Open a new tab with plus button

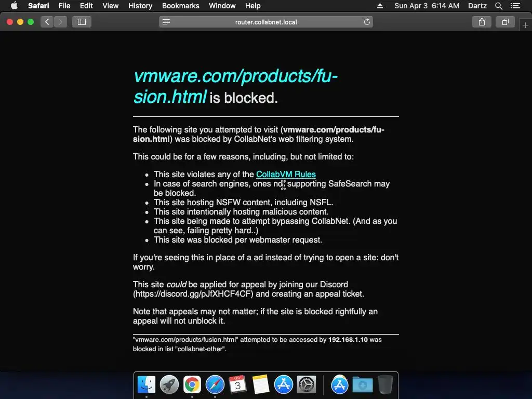pyautogui.click(x=525, y=25)
